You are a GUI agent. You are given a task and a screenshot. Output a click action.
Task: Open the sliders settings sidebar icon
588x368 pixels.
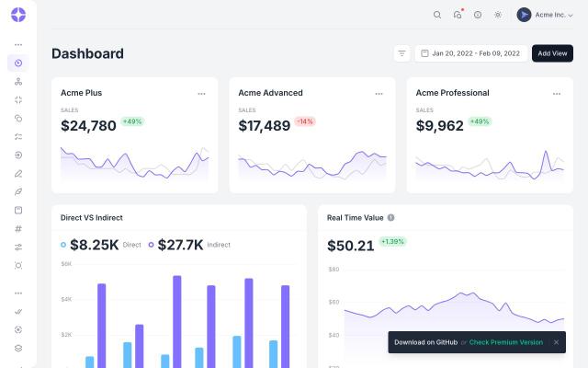coord(18,247)
